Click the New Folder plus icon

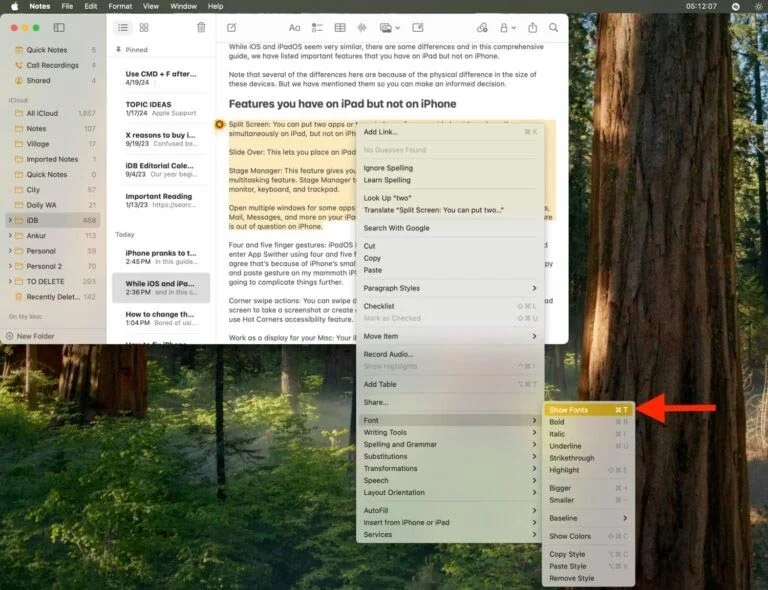pos(9,336)
